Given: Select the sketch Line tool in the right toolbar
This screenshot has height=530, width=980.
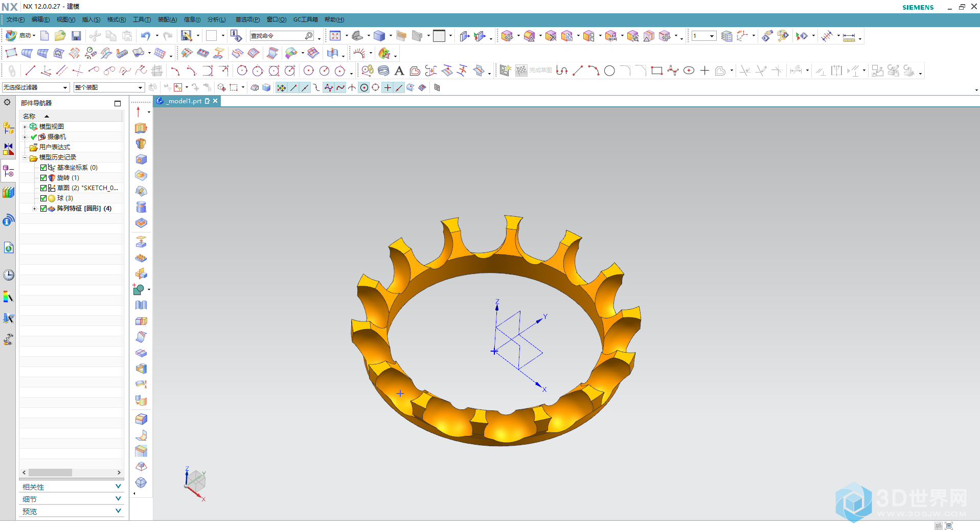Looking at the screenshot, I should (578, 71).
